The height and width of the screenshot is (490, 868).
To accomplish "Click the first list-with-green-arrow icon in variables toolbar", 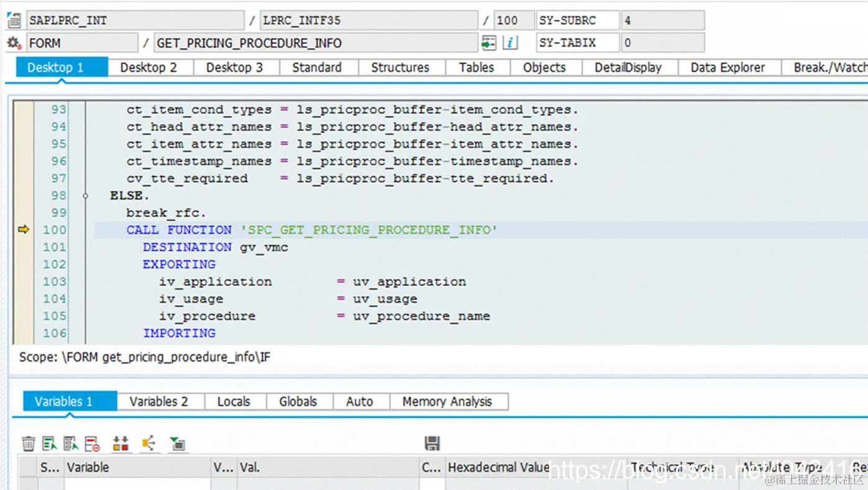I will 50,443.
